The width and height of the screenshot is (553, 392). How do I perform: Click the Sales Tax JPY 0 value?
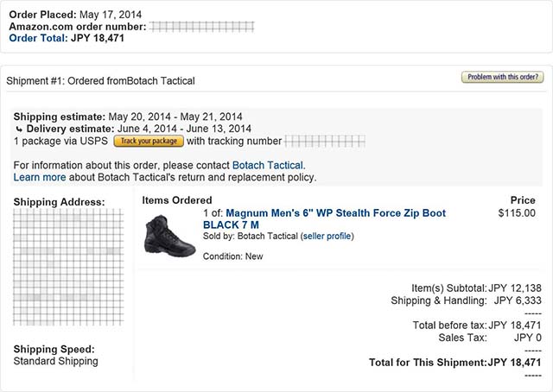click(528, 338)
